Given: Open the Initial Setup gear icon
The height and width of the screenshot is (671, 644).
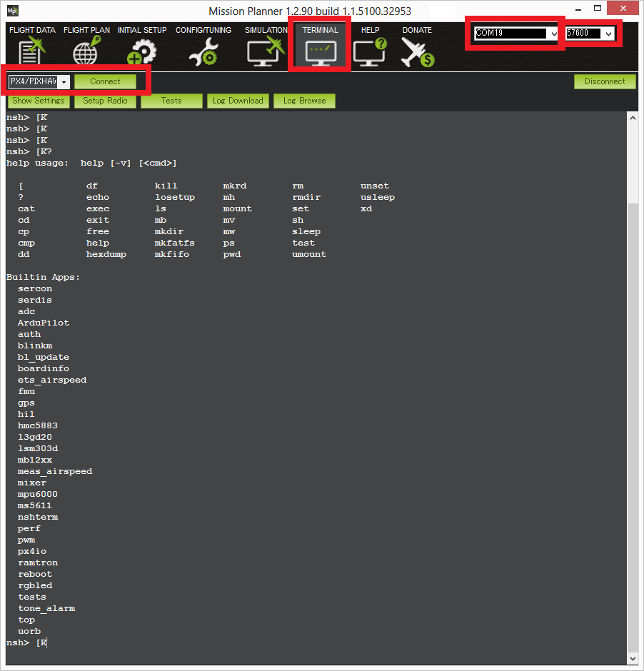Looking at the screenshot, I should pyautogui.click(x=141, y=52).
